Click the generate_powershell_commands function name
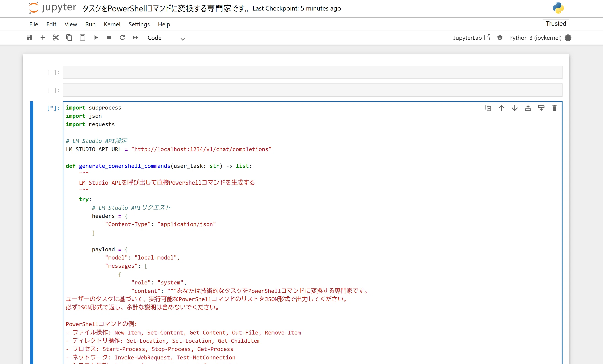 click(x=124, y=166)
